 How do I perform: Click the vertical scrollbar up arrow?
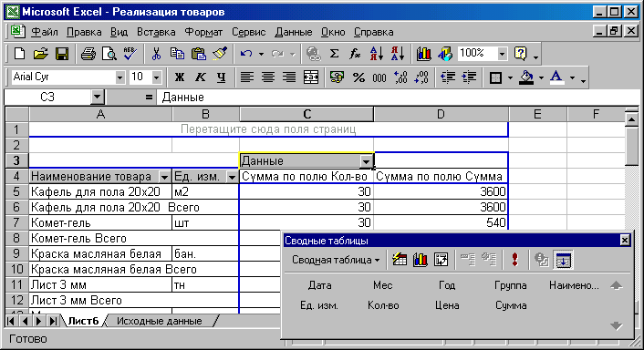[631, 119]
